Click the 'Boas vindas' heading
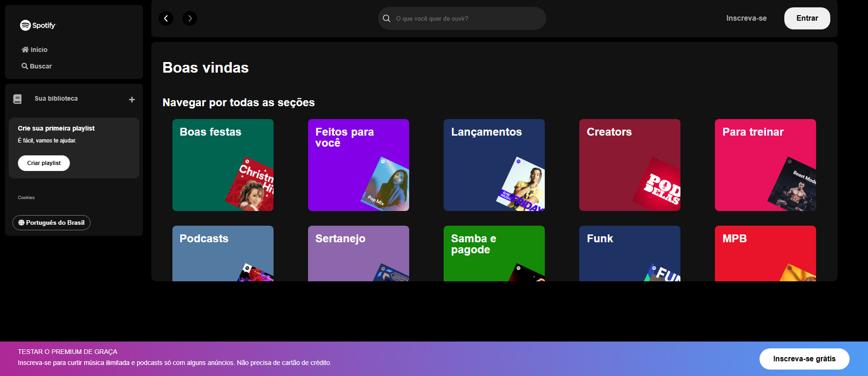 point(206,68)
